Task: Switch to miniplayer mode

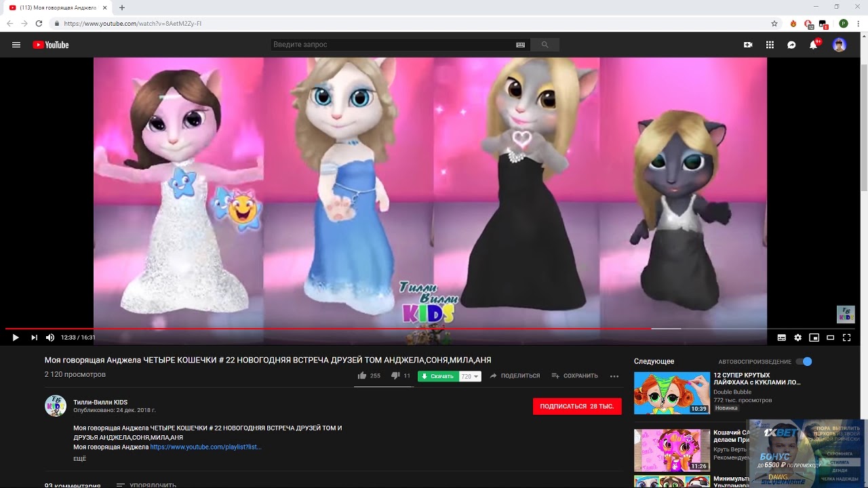Action: [814, 338]
